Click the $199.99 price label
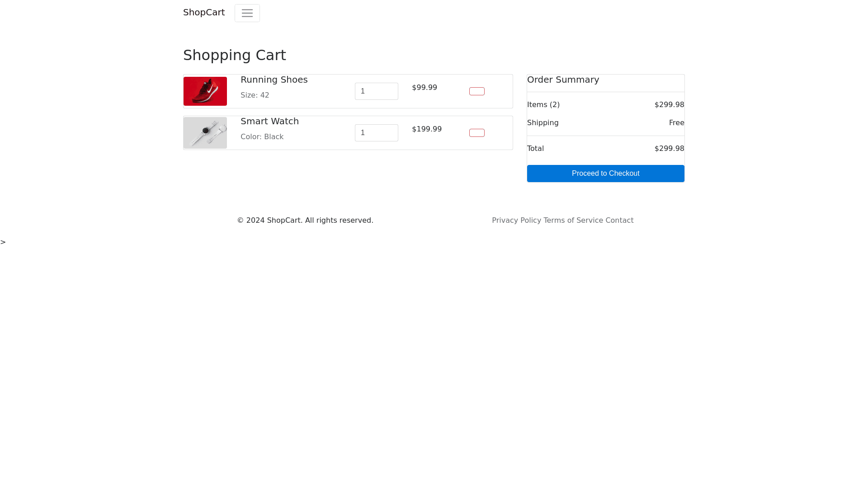The image size is (868, 488). (426, 129)
